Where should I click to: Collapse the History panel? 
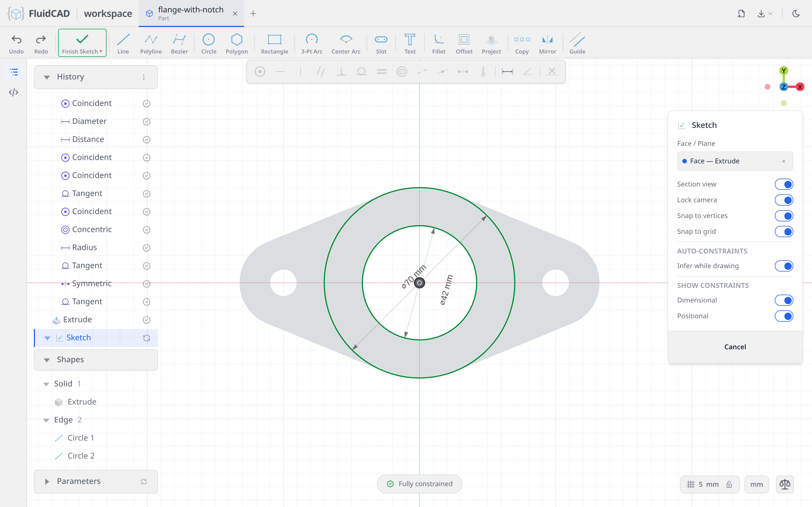(x=47, y=77)
